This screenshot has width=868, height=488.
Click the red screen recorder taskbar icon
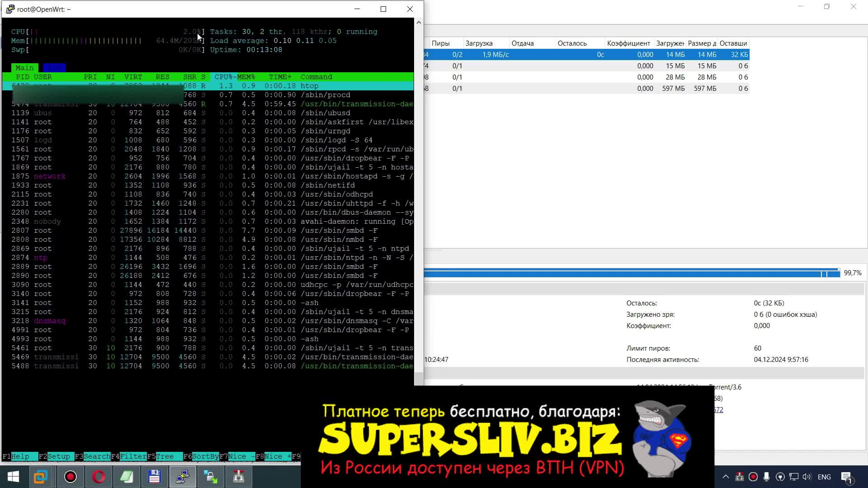(x=70, y=477)
